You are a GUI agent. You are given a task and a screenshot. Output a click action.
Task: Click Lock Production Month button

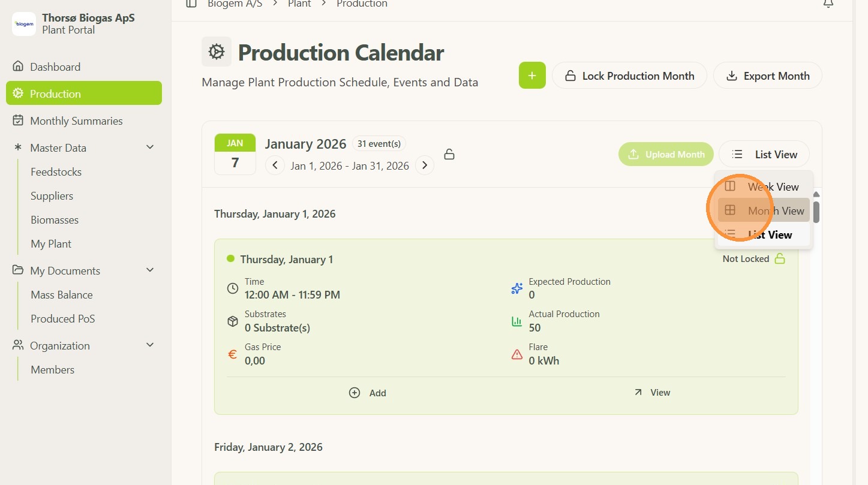pyautogui.click(x=629, y=76)
